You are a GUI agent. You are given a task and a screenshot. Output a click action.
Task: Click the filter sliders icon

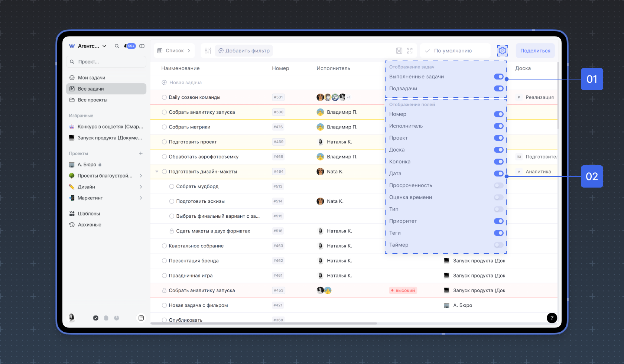pyautogui.click(x=208, y=51)
